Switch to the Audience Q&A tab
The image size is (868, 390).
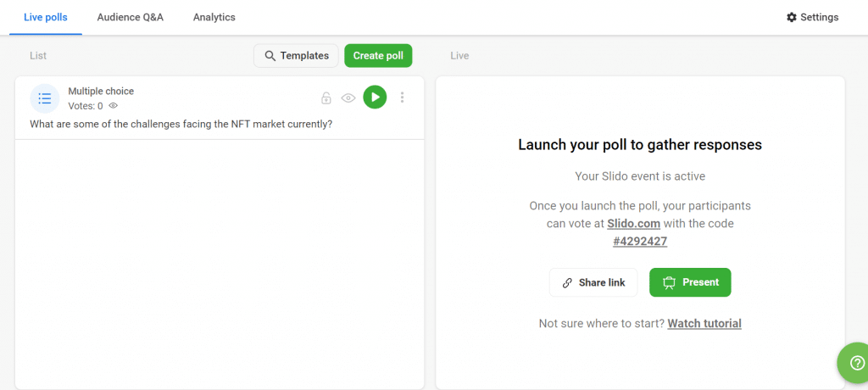pyautogui.click(x=131, y=17)
